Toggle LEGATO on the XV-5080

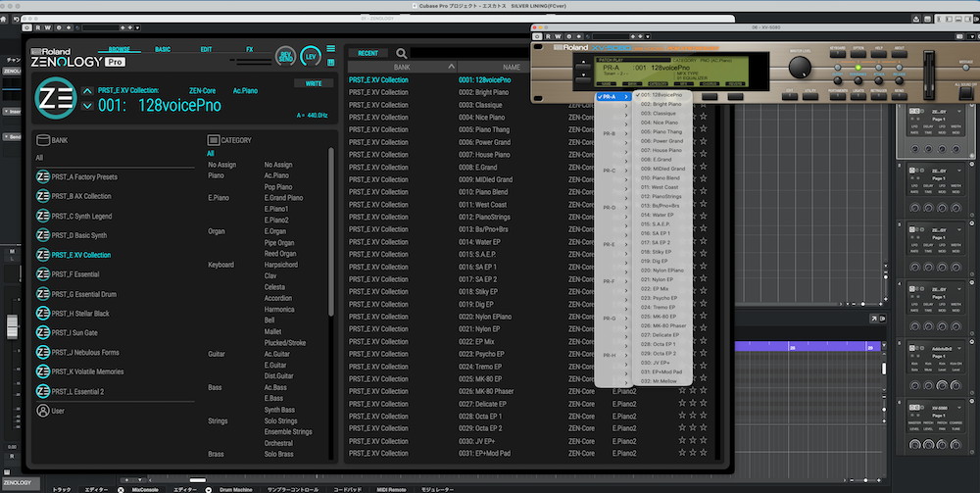(x=858, y=96)
